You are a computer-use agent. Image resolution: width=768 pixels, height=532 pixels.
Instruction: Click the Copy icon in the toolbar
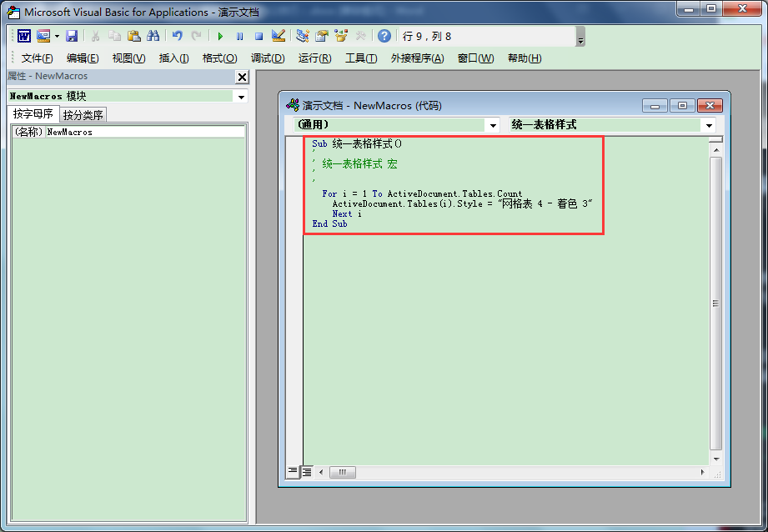(x=114, y=36)
